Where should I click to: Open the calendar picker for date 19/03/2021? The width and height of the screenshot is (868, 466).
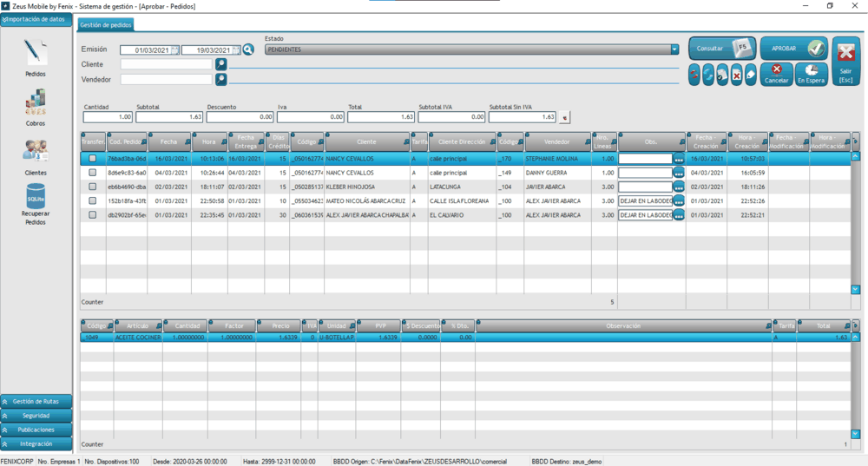tap(236, 50)
